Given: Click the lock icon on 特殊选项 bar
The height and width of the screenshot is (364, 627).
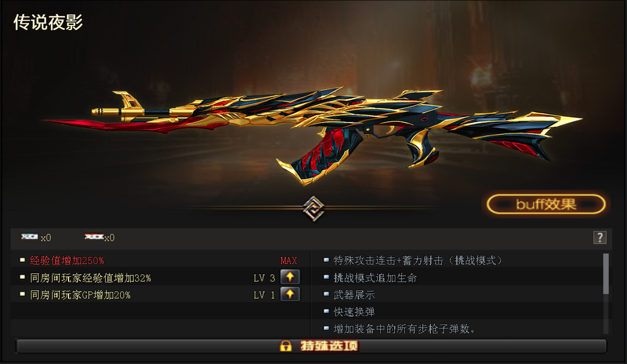Looking at the screenshot, I should [x=286, y=346].
